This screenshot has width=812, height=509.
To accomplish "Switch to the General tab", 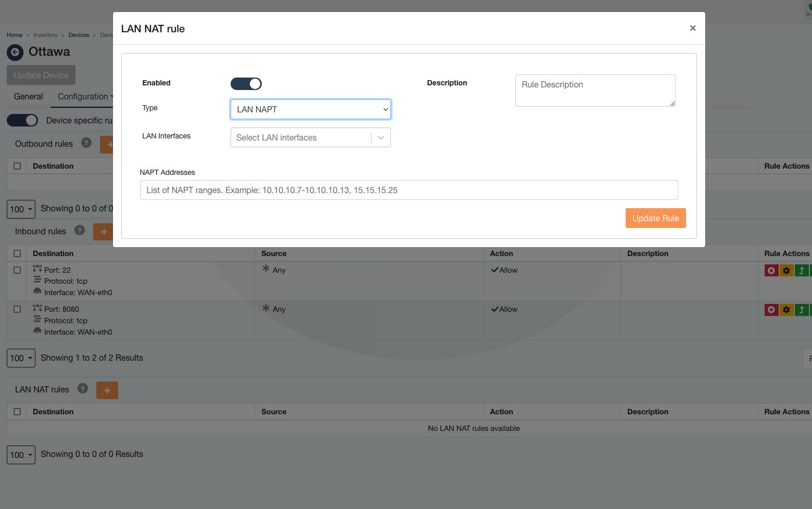I will (x=29, y=96).
